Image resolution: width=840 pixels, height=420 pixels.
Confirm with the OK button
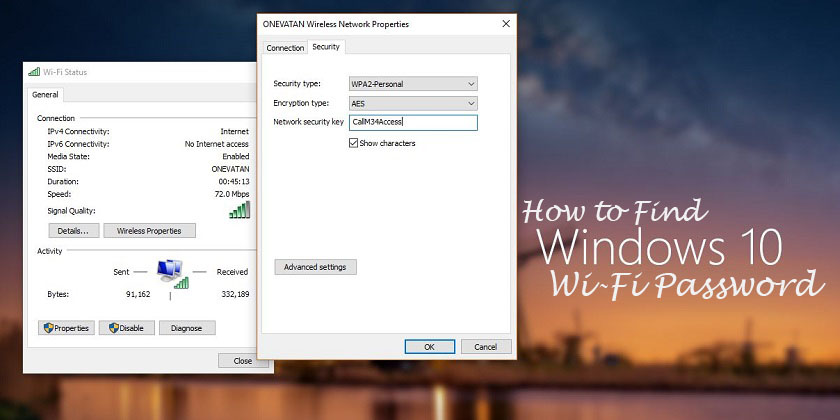click(430, 347)
